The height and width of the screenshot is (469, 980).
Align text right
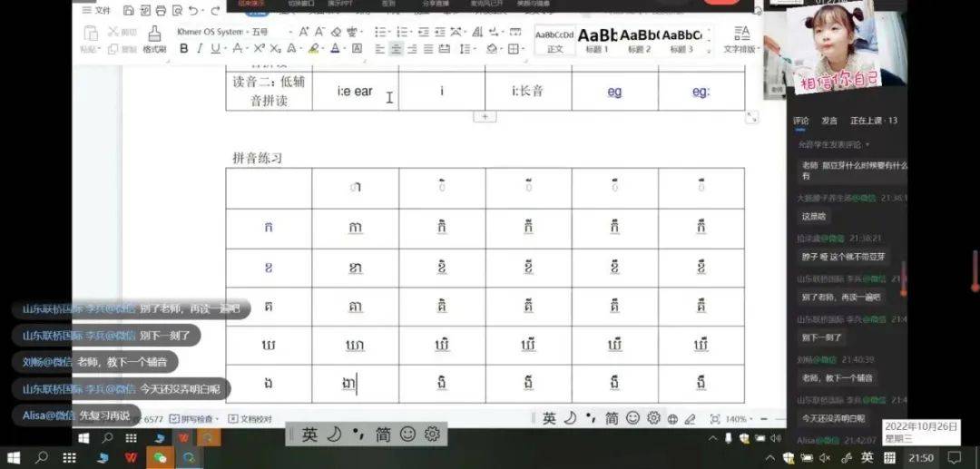pyautogui.click(x=412, y=49)
